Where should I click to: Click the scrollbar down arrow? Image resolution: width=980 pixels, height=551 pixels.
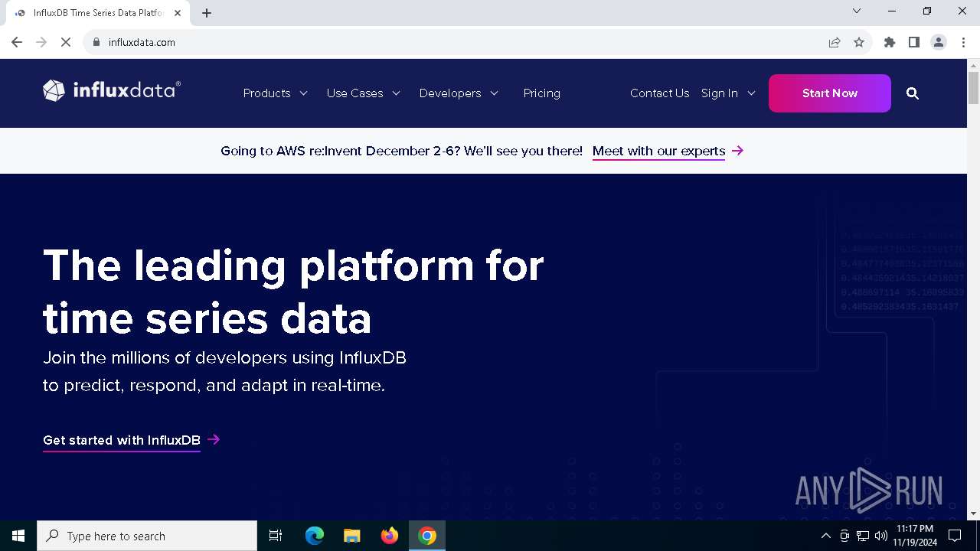[x=973, y=514]
